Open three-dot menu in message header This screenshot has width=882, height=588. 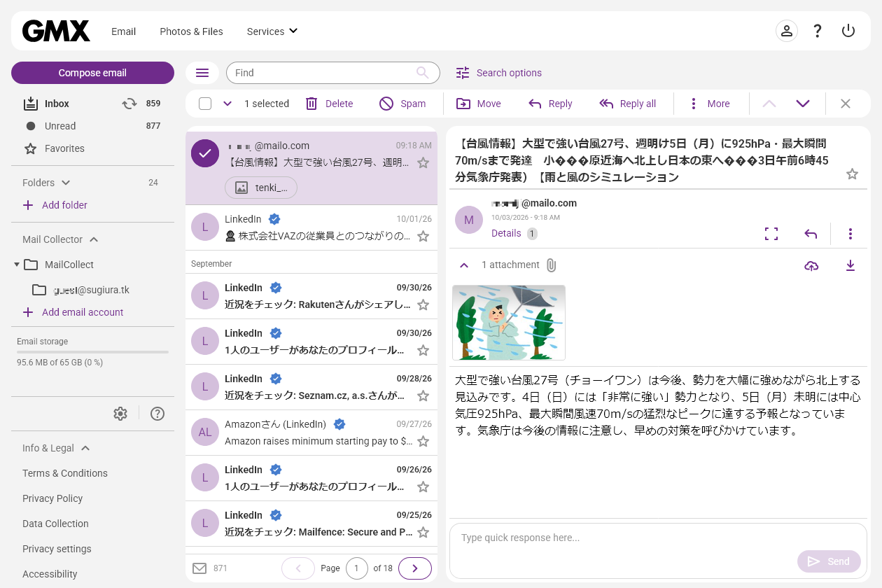pyautogui.click(x=850, y=234)
